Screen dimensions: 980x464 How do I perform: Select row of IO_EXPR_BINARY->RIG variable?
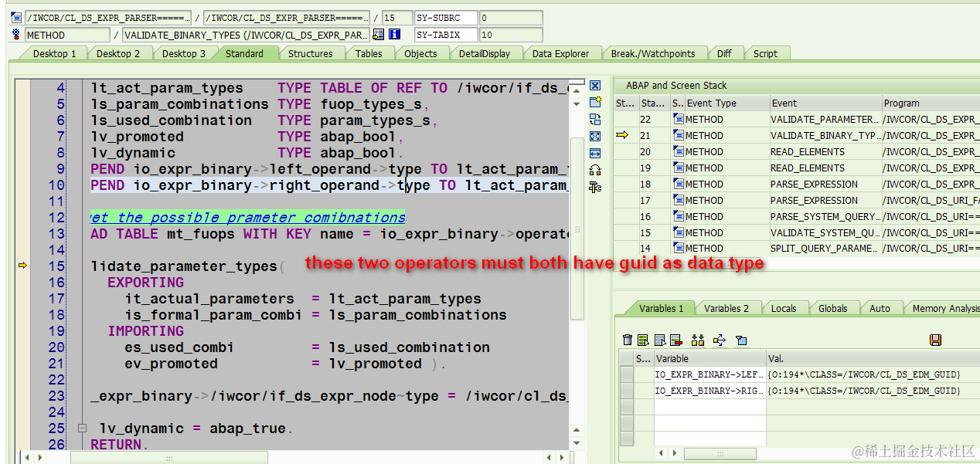click(x=626, y=391)
